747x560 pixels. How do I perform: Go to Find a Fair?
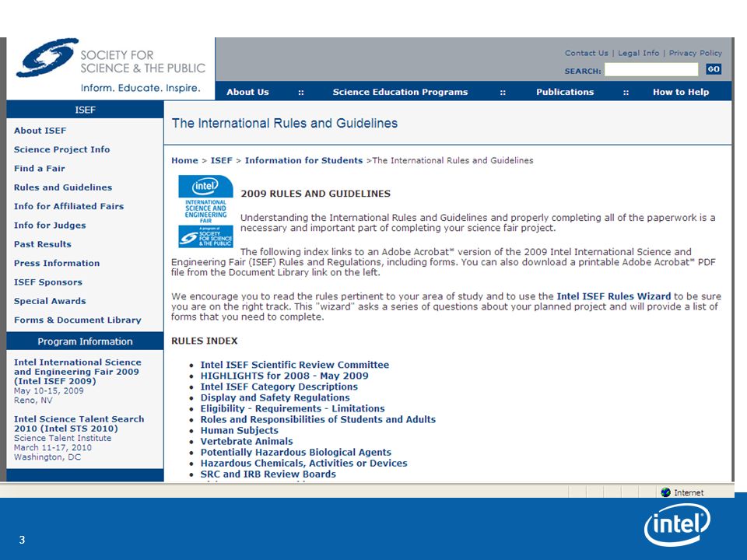coord(39,169)
